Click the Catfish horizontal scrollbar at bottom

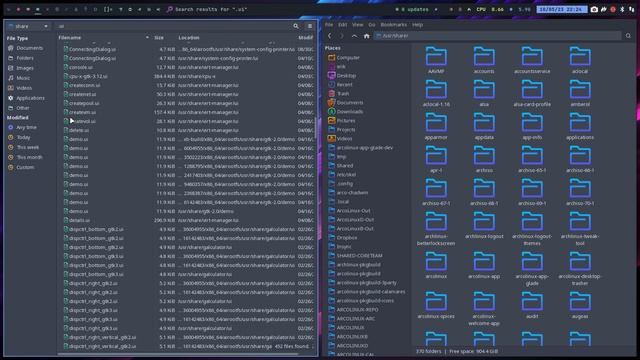click(178, 354)
